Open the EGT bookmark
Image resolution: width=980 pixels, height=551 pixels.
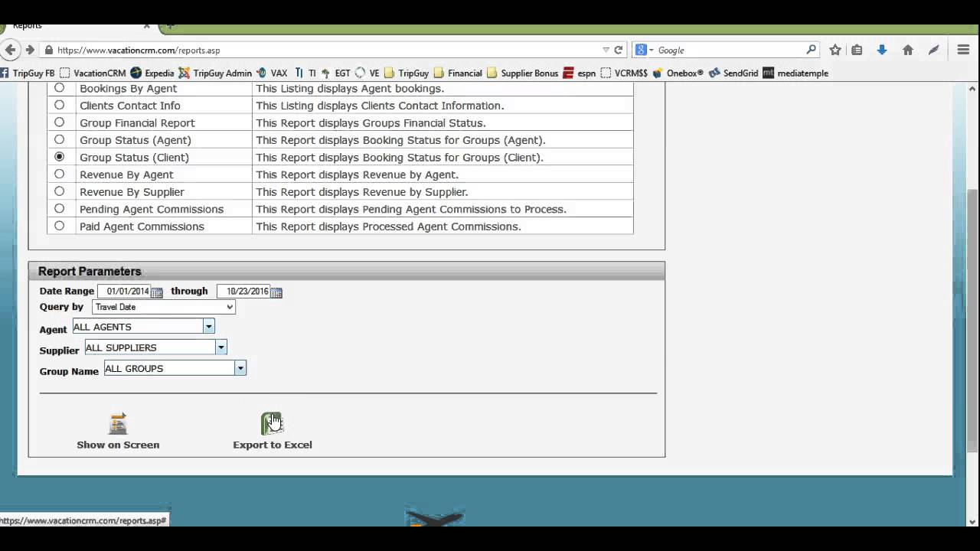click(335, 73)
